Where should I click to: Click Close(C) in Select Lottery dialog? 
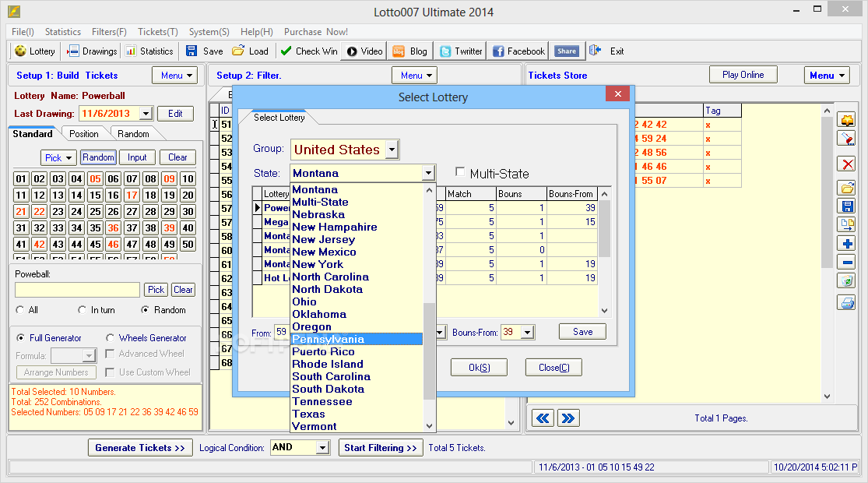(x=553, y=367)
